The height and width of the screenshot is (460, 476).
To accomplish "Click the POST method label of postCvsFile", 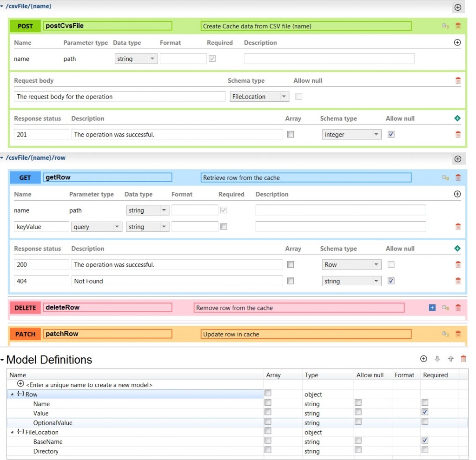I will point(25,26).
